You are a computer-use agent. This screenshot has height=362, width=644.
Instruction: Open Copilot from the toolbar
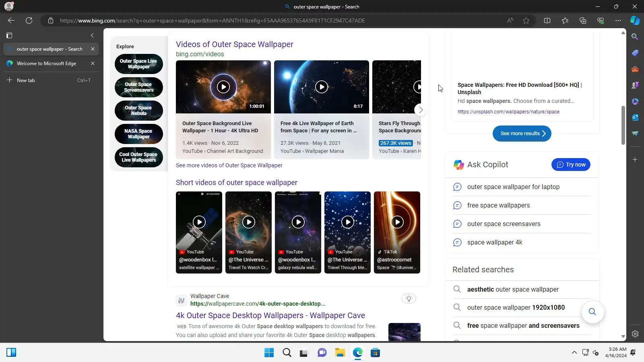(635, 21)
